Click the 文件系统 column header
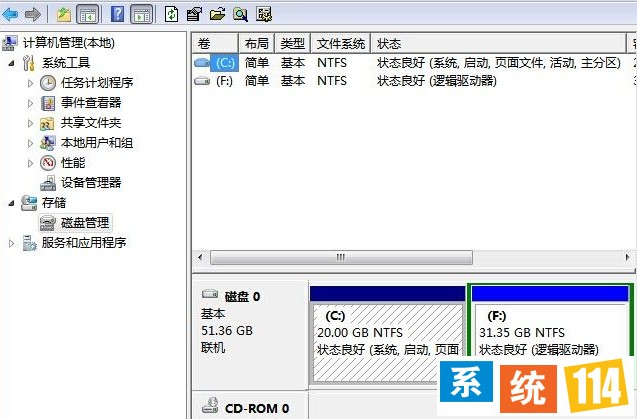This screenshot has width=637, height=419. point(340,43)
